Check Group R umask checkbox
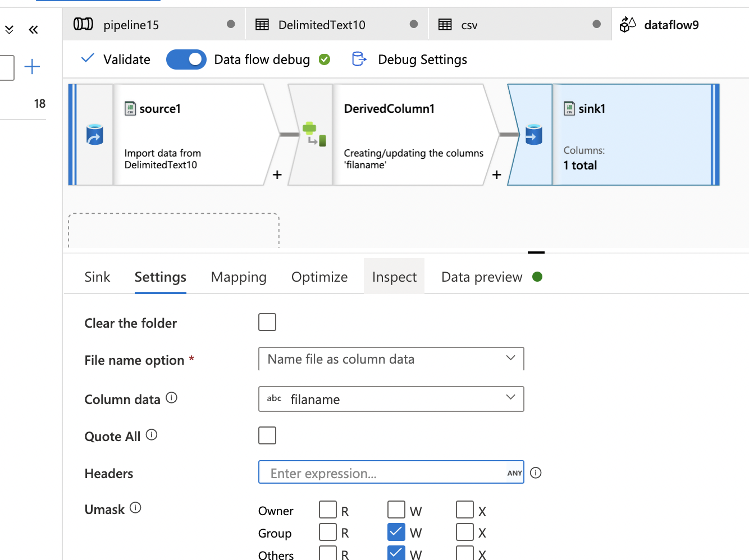749x560 pixels. [328, 532]
